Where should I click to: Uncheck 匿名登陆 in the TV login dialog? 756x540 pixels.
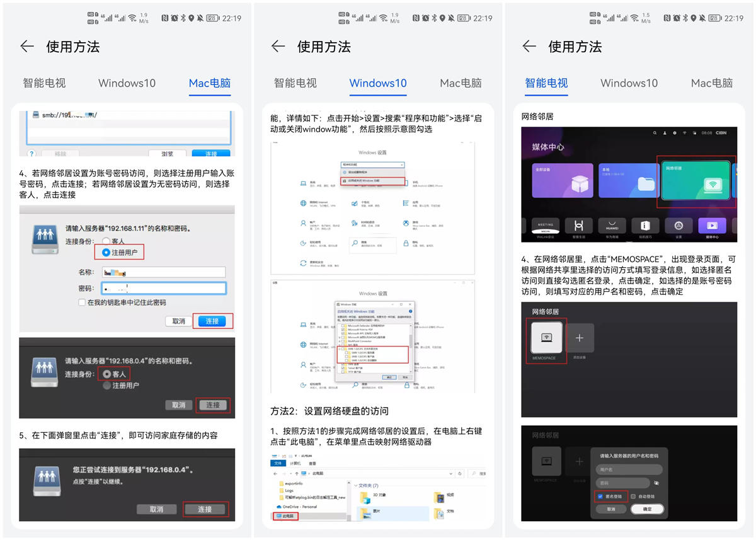[600, 497]
